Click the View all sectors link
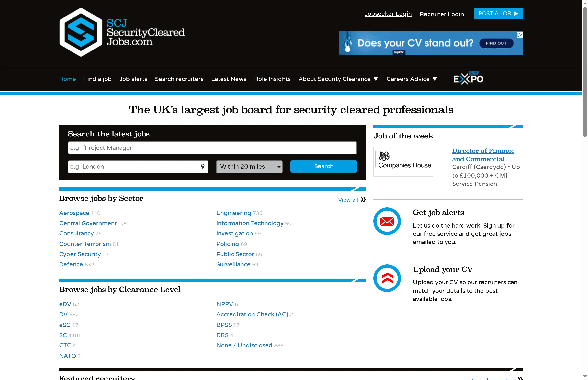Screen dimensions: 588x380 (x=348, y=200)
